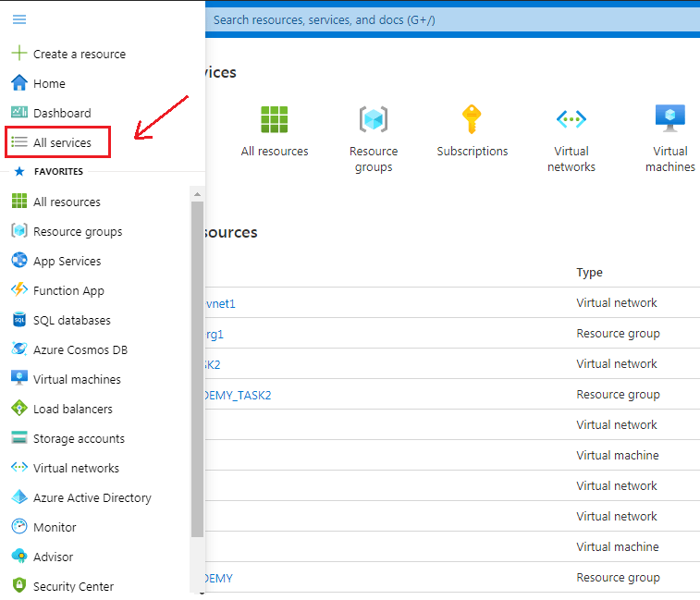This screenshot has width=700, height=600.
Task: Open the vnet1 resource link
Action: pos(220,303)
